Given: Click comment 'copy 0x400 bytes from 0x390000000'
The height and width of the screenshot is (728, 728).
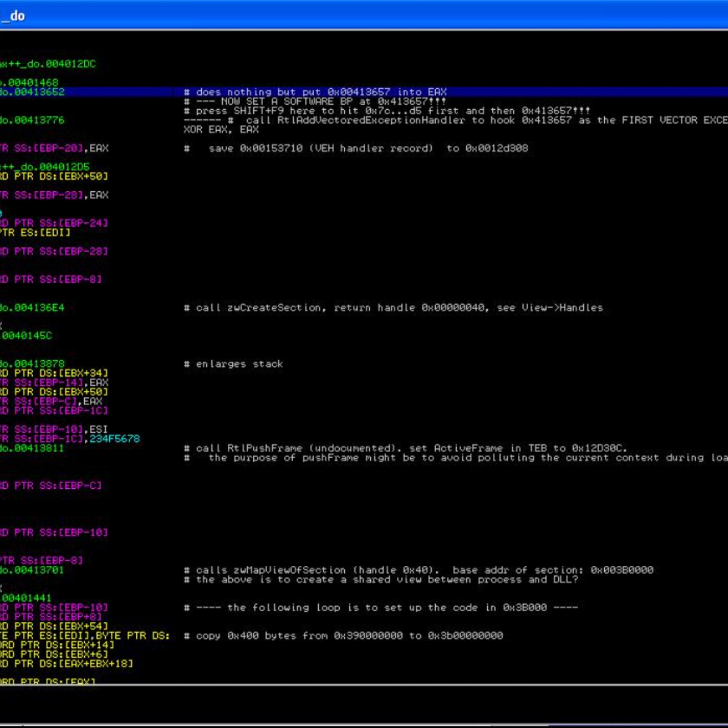Looking at the screenshot, I should [299, 635].
